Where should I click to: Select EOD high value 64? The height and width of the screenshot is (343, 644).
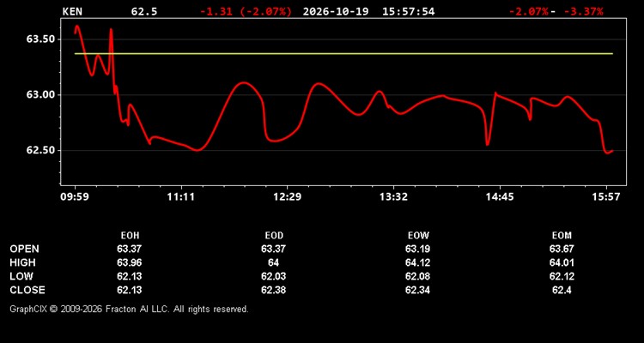click(274, 262)
